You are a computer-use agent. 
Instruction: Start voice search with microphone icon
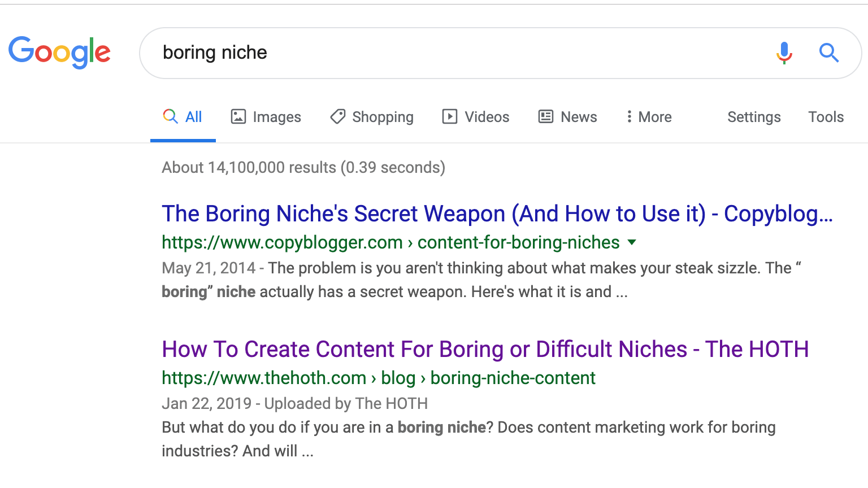[x=784, y=53]
